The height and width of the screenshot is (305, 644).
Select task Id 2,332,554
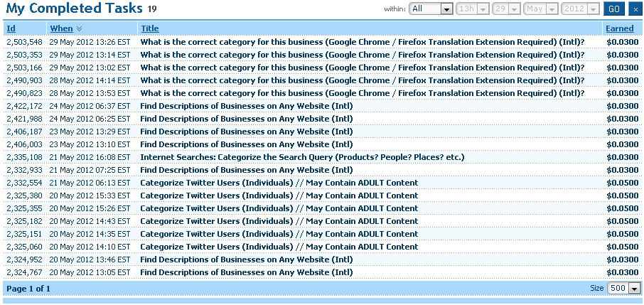pos(24,183)
